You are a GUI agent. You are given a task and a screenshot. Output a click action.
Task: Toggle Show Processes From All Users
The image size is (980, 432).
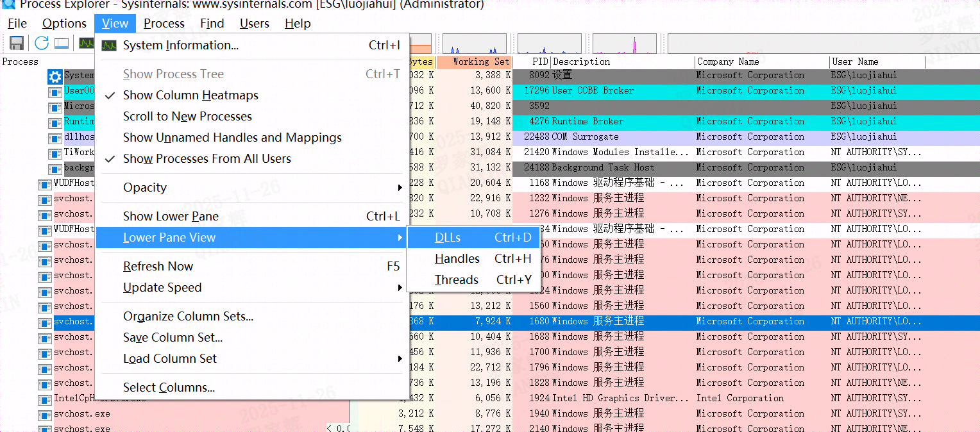[252, 158]
